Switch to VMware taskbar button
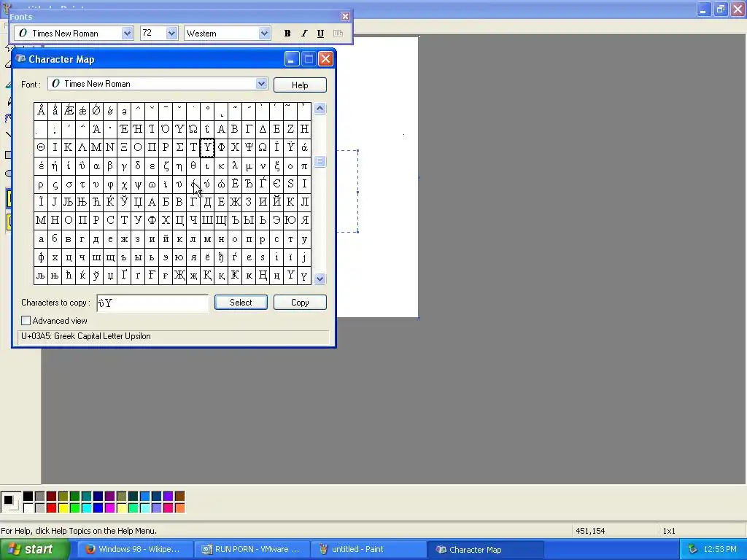Viewport: 747px width, 560px height. click(252, 550)
